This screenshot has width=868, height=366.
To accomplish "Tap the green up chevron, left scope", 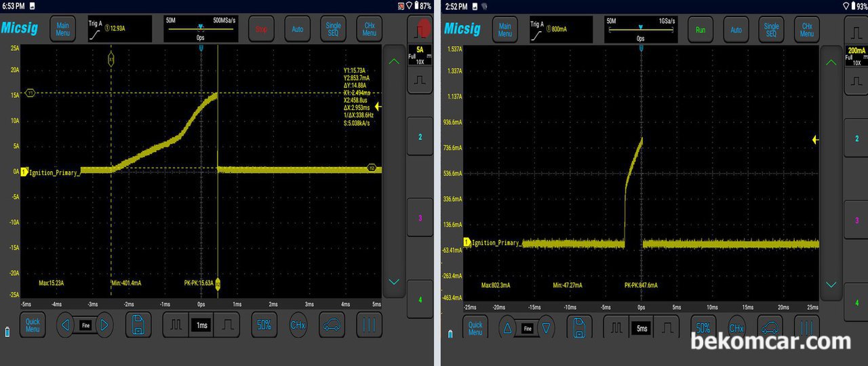I will (x=394, y=61).
